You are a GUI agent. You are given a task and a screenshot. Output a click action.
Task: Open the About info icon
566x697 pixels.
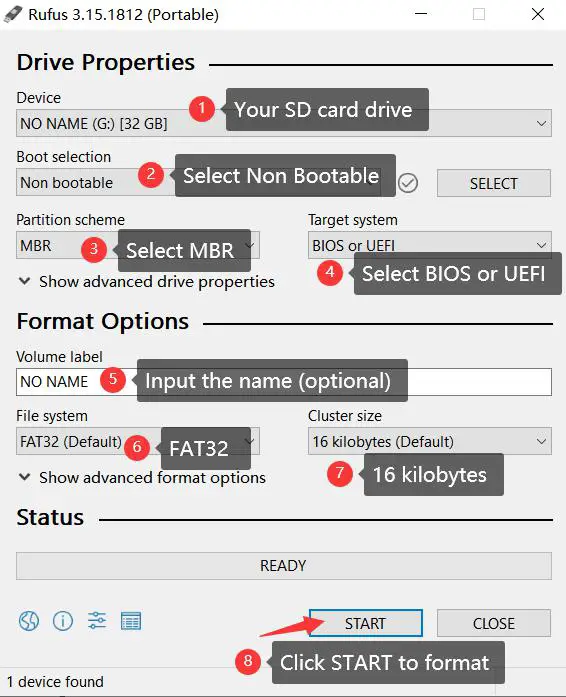point(63,621)
